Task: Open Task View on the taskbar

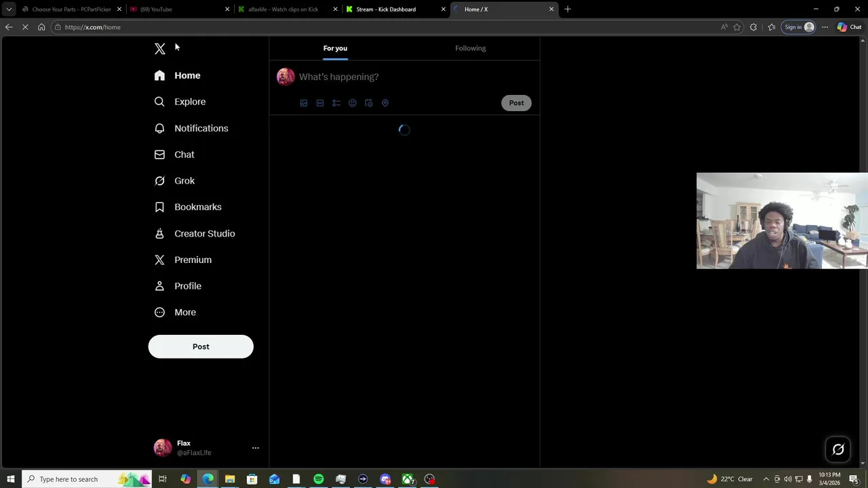Action: [163, 479]
